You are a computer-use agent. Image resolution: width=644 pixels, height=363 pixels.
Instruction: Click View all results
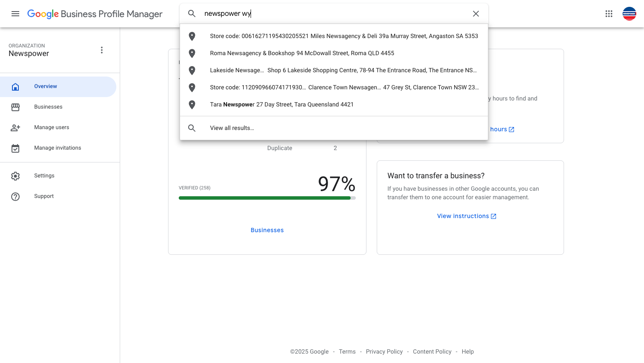[x=334, y=128]
